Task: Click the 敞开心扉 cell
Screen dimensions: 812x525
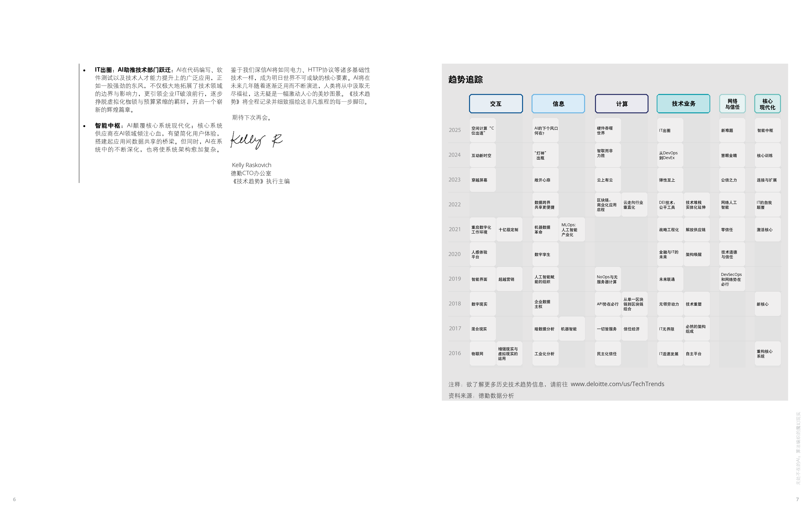Action: pos(545,180)
